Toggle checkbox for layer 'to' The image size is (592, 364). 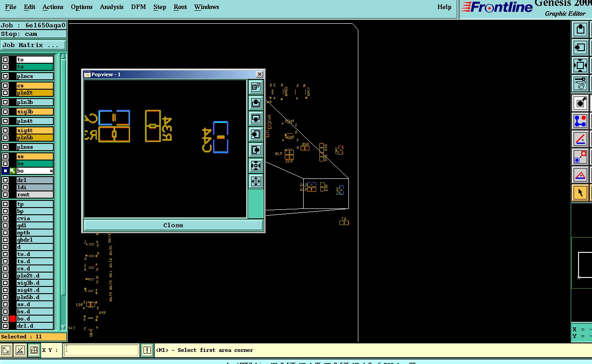pyautogui.click(x=5, y=60)
